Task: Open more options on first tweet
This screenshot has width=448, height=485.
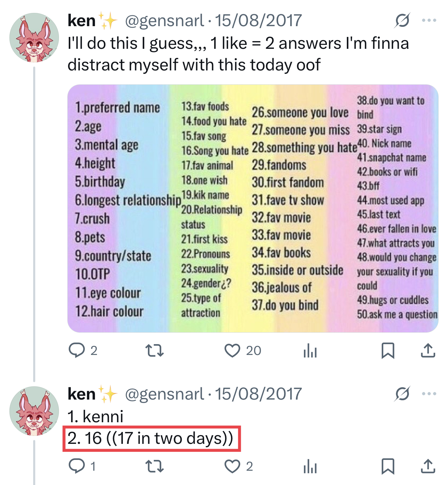Action: (429, 21)
